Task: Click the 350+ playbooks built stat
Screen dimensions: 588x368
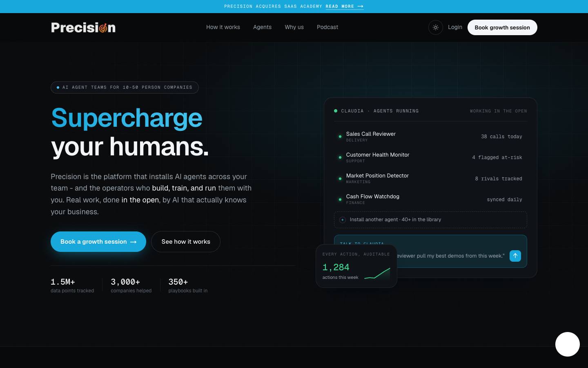Action: coord(188,285)
